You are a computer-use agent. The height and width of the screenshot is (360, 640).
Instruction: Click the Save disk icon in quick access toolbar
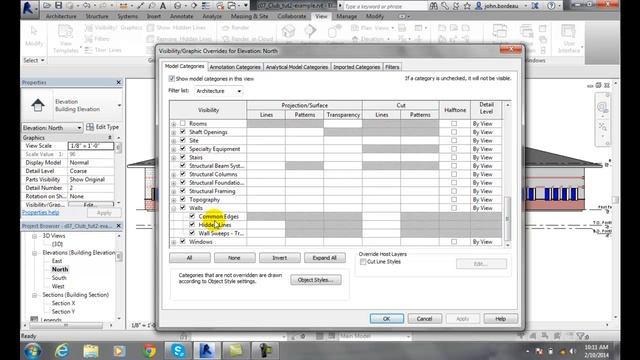(58, 6)
